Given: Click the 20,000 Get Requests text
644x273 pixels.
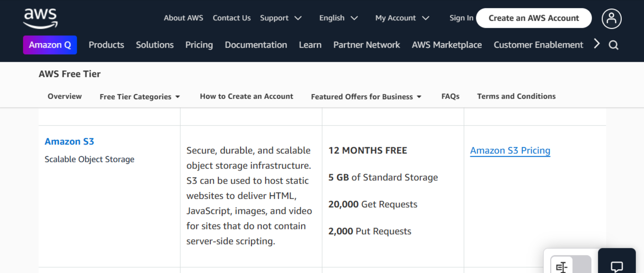Looking at the screenshot, I should pyautogui.click(x=373, y=205).
